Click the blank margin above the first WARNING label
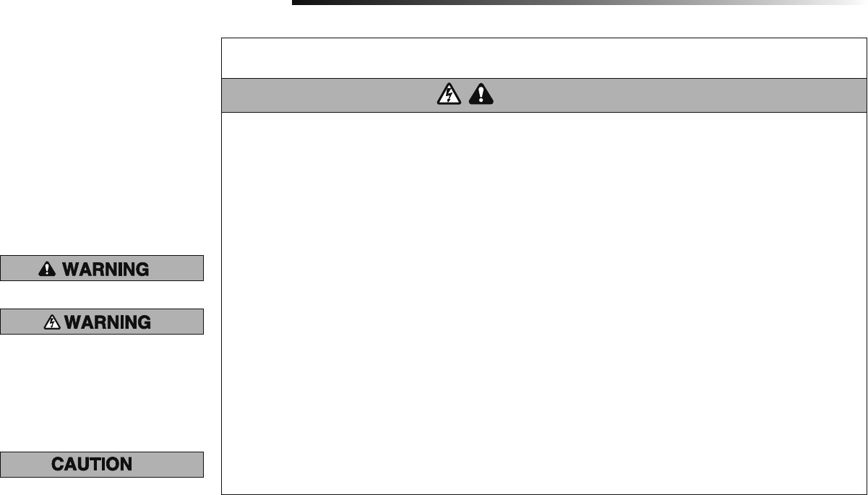The height and width of the screenshot is (495, 868). point(102,145)
